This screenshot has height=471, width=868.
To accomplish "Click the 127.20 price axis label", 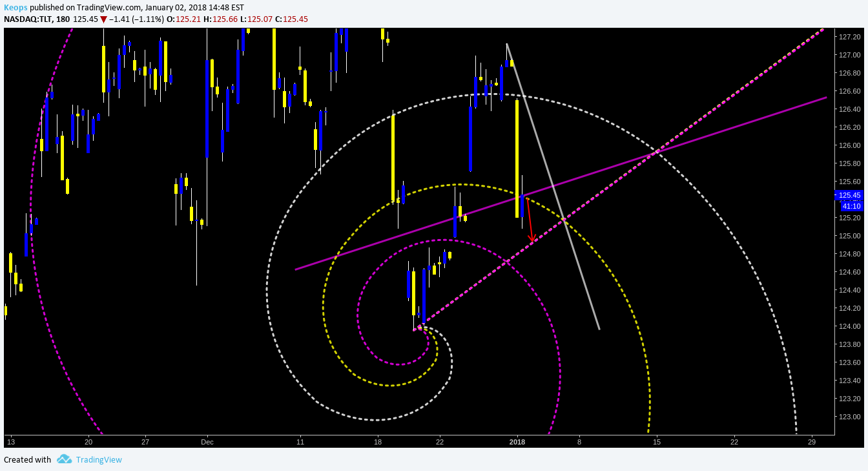I will 849,37.
